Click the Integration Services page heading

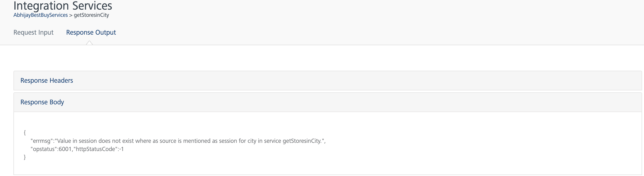(x=63, y=6)
